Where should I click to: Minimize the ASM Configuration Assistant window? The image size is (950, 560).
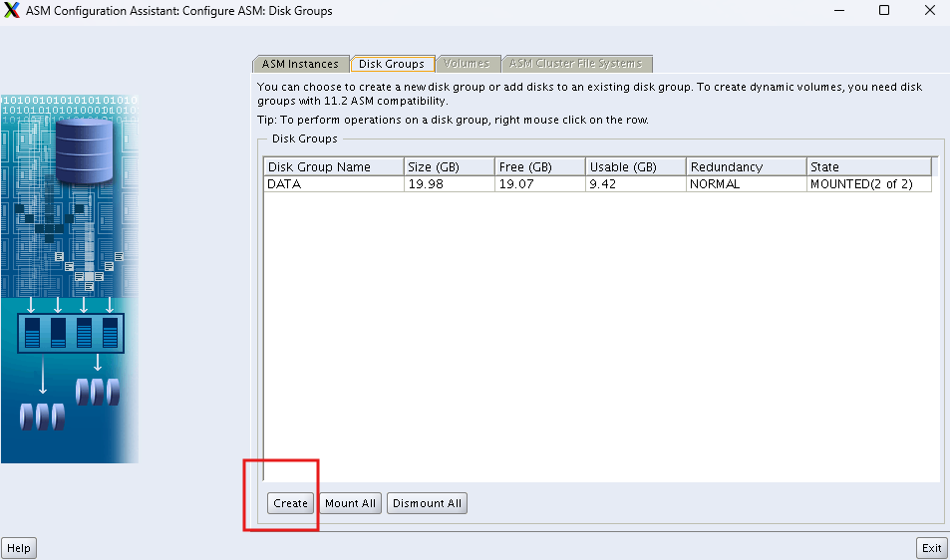click(839, 10)
